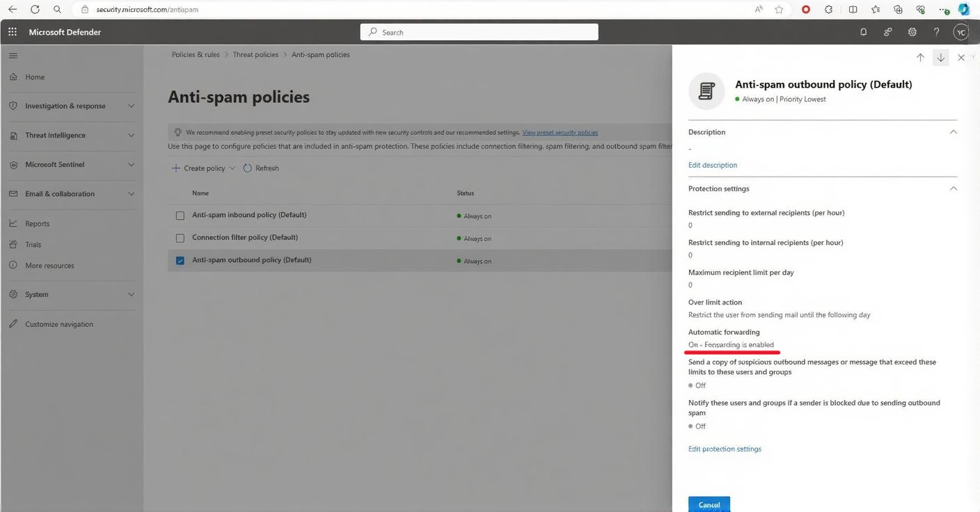This screenshot has height=512, width=980.
Task: Click the Email & collaboration envelope icon
Action: click(x=13, y=194)
